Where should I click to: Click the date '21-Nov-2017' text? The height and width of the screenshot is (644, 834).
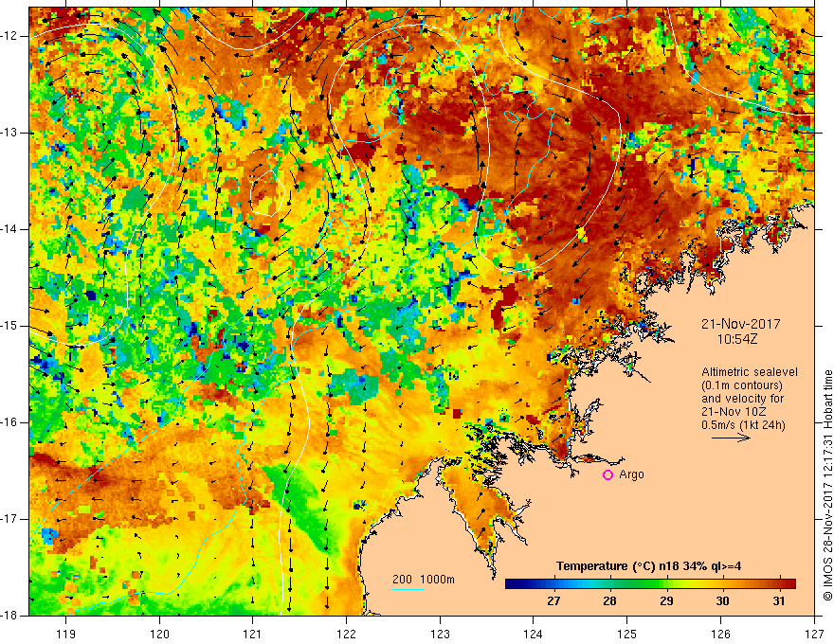(740, 324)
